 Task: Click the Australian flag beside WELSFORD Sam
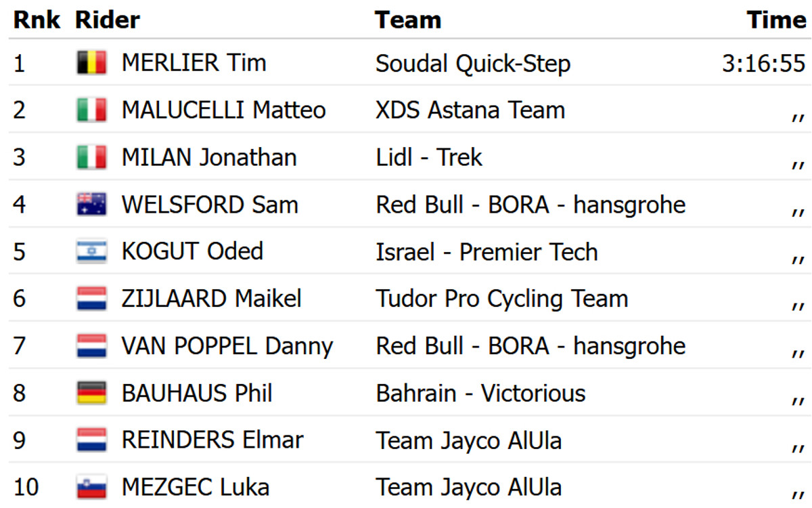(x=91, y=205)
